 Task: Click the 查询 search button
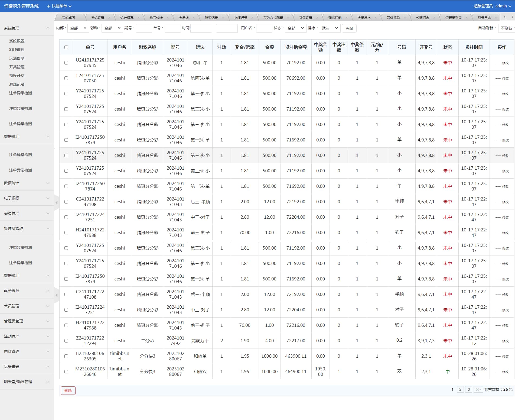(x=349, y=28)
